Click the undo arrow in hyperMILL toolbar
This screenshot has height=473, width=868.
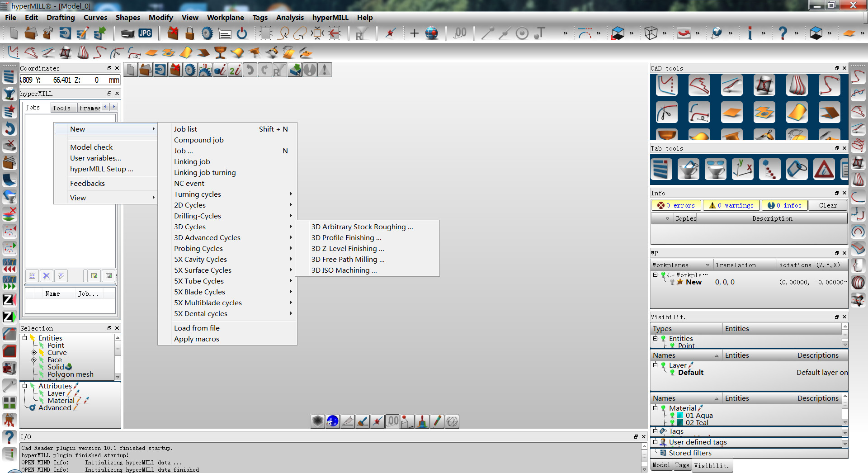pyautogui.click(x=250, y=70)
